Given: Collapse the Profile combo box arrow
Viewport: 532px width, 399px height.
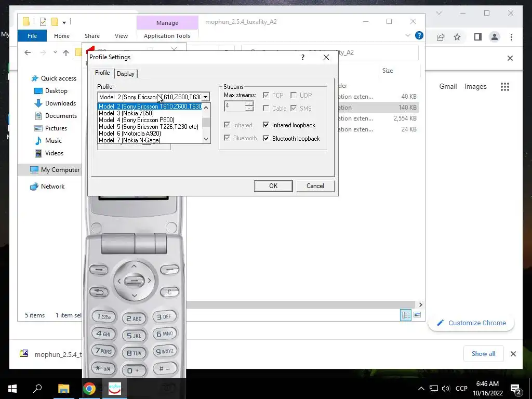Looking at the screenshot, I should coord(205,97).
